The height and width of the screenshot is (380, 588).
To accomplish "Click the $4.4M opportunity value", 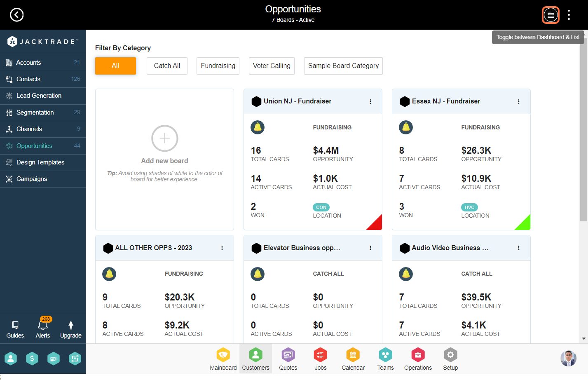I will (326, 150).
